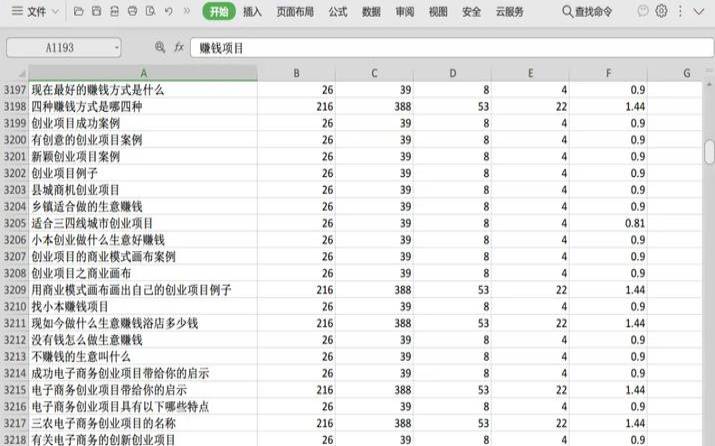Expand the quick access toolbar overflow arrows
This screenshot has width=715, height=446.
tap(187, 12)
